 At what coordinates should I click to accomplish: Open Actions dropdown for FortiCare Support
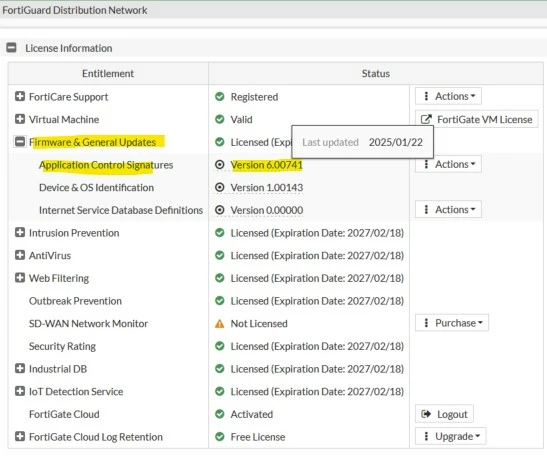(x=448, y=96)
